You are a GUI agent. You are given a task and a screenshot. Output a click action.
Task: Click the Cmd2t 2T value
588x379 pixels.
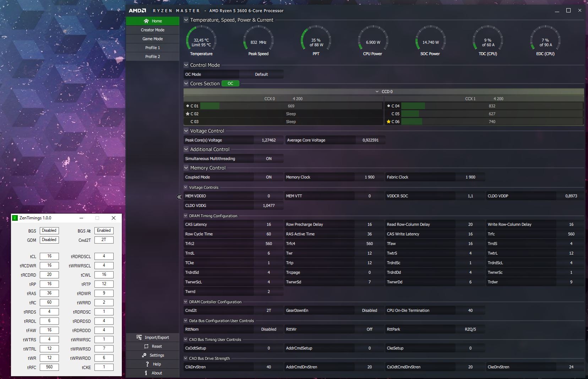tap(269, 310)
